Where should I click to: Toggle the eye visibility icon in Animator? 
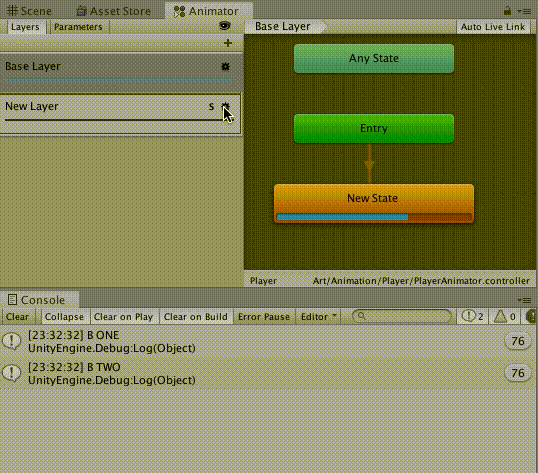pos(225,26)
